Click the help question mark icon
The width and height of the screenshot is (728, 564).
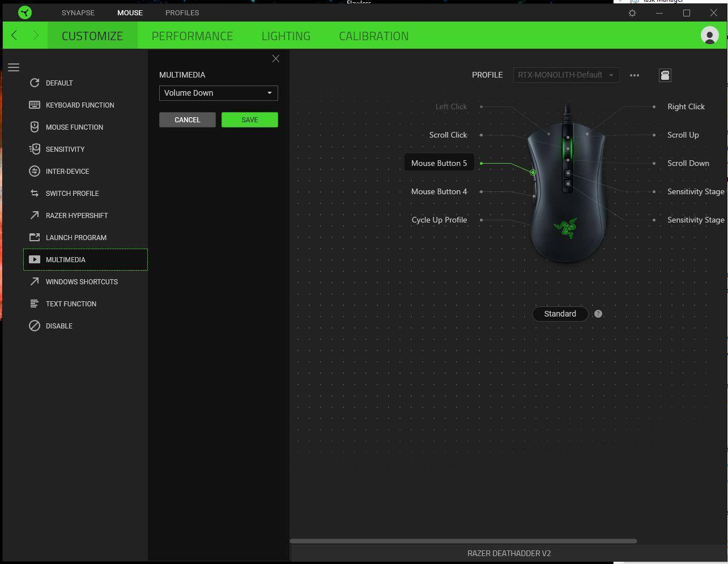(x=598, y=314)
